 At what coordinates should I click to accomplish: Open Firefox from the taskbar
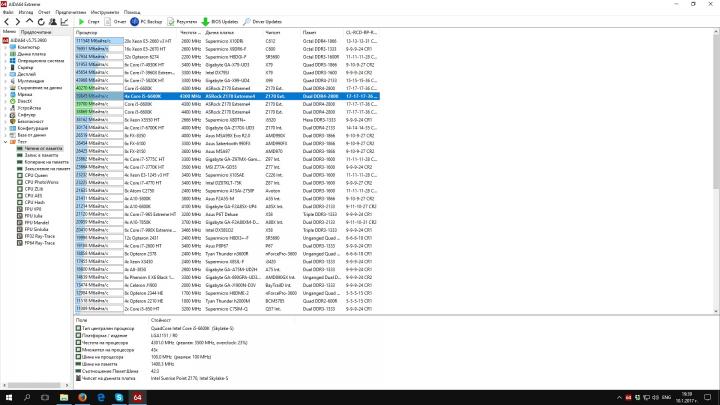pos(82,397)
